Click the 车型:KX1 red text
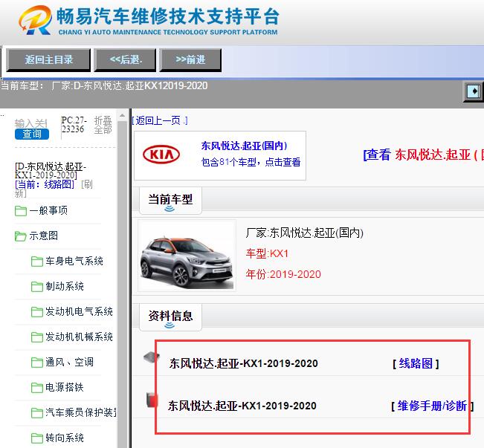Viewport: 484px width, 448px height. 267,253
